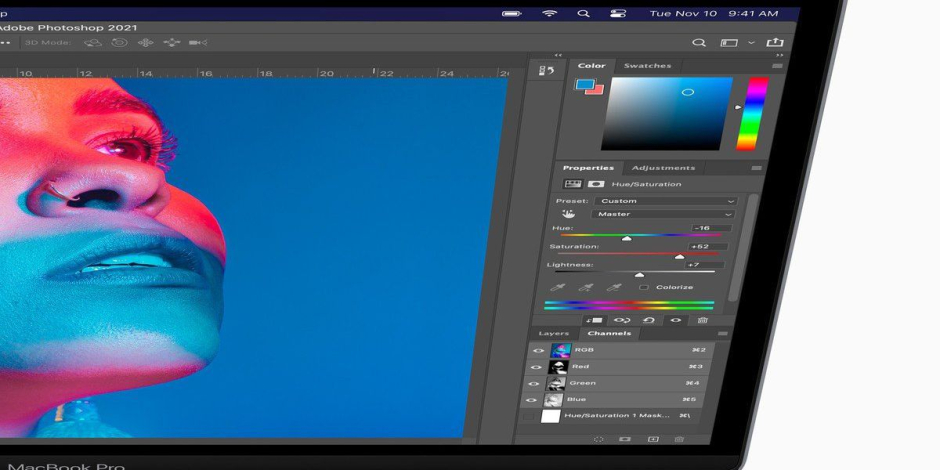Click the reset adjustment defaults icon
The image size is (940, 470).
click(x=648, y=320)
